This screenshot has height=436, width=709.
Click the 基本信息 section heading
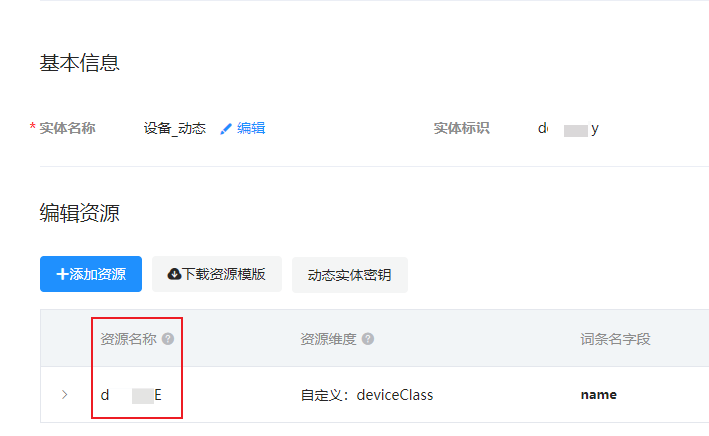coord(80,63)
